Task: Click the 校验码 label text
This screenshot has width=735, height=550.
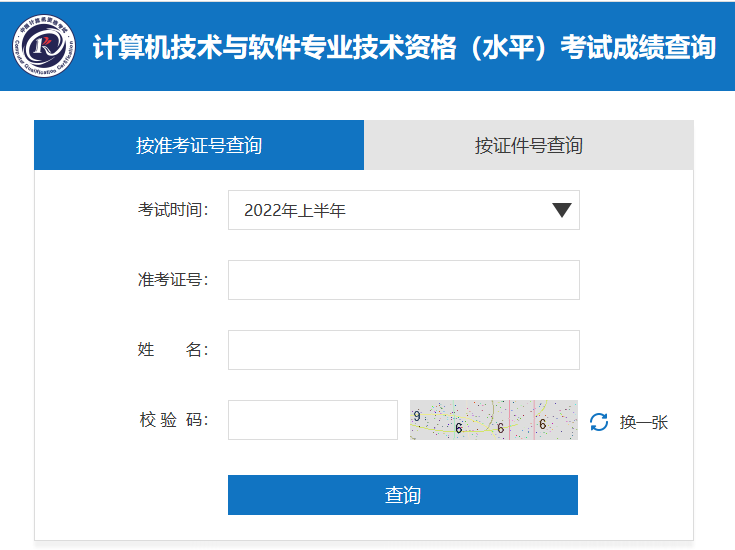Action: click(173, 420)
